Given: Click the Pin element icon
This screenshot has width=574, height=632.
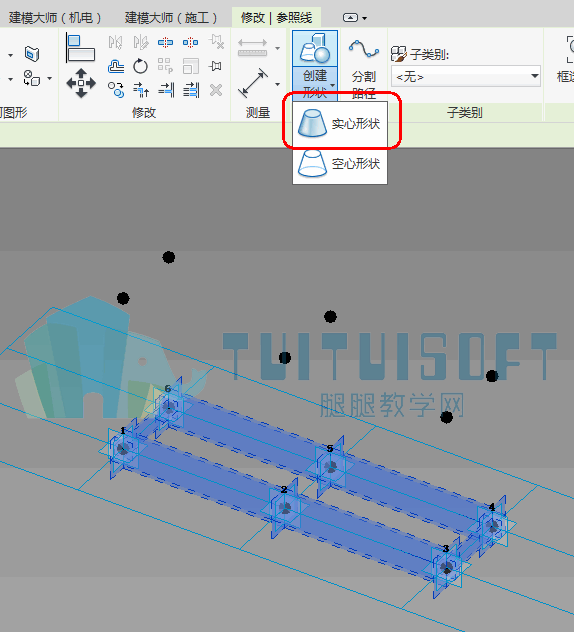Looking at the screenshot, I should point(216,66).
